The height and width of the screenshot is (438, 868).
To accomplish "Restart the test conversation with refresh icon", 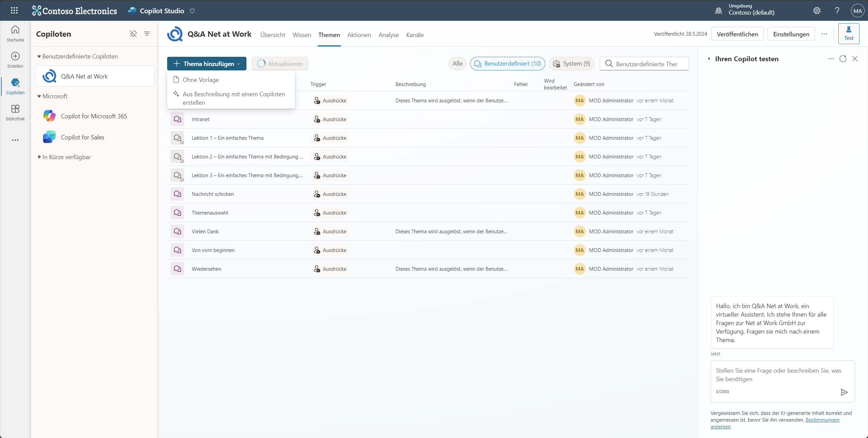I will (x=843, y=59).
